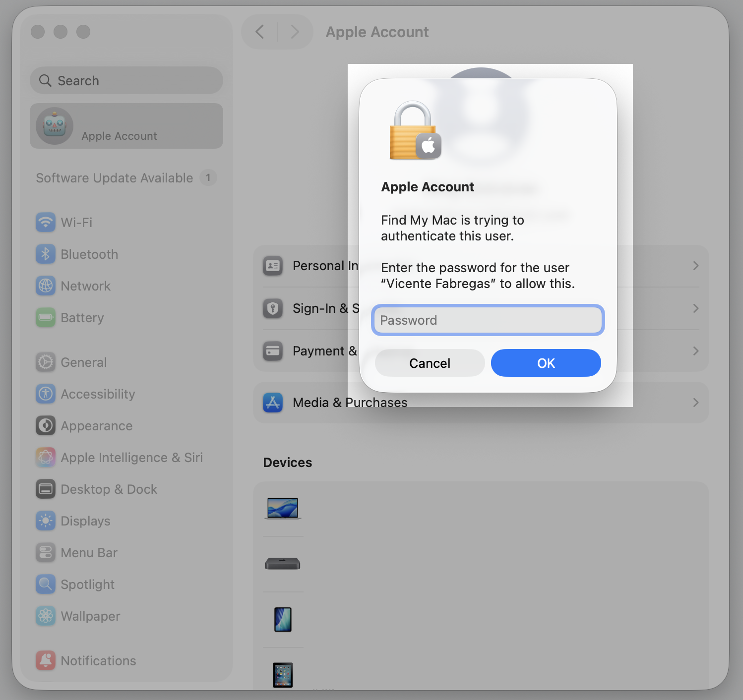Viewport: 743px width, 700px height.
Task: Go back with the left chevron
Action: coord(259,32)
